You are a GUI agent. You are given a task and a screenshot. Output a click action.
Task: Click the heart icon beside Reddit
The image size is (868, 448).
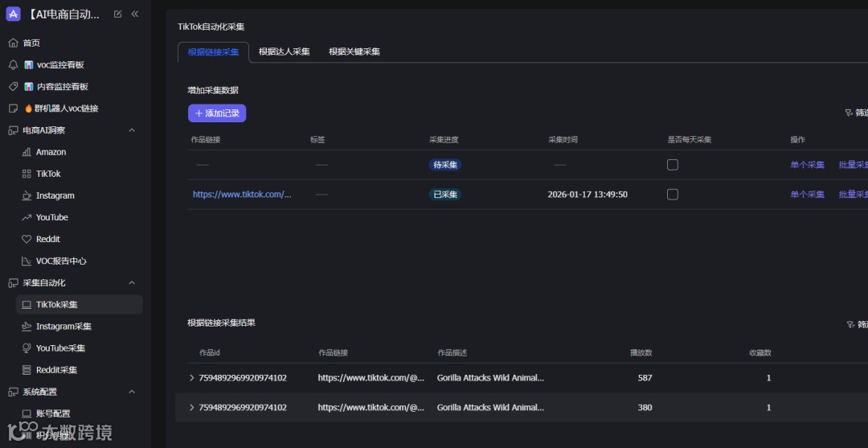point(27,239)
